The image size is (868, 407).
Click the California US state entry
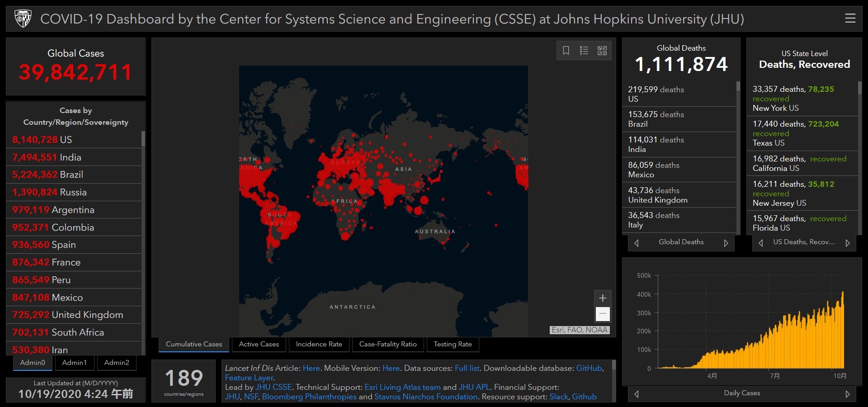click(x=802, y=163)
